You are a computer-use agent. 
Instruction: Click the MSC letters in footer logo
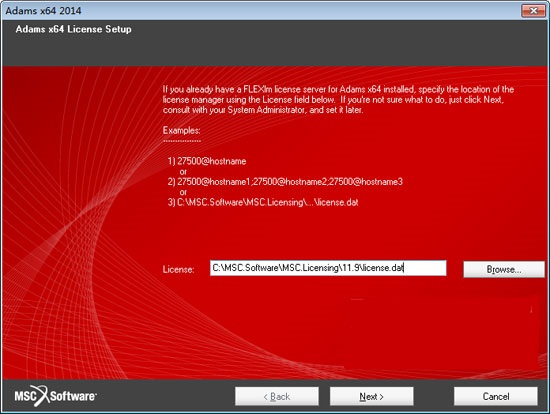pyautogui.click(x=25, y=396)
